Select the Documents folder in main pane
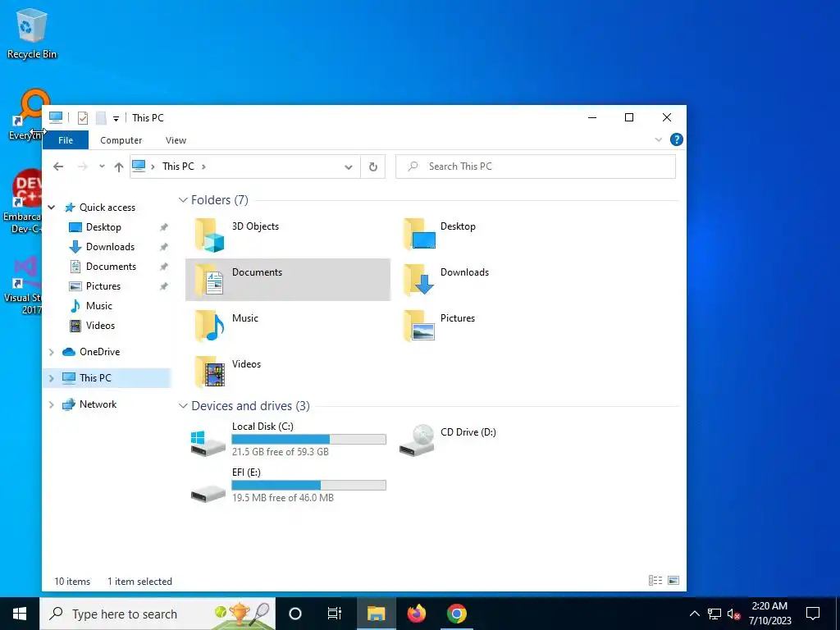Viewport: 840px width, 630px height. 288,280
